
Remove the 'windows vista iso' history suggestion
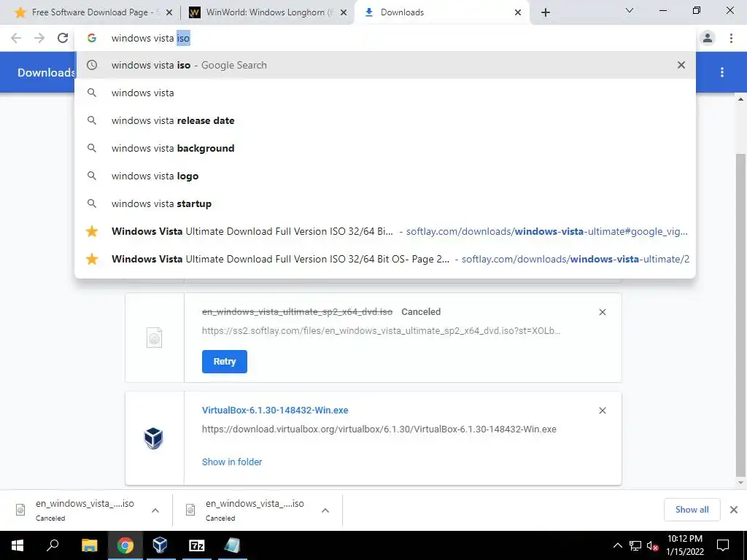coord(681,65)
